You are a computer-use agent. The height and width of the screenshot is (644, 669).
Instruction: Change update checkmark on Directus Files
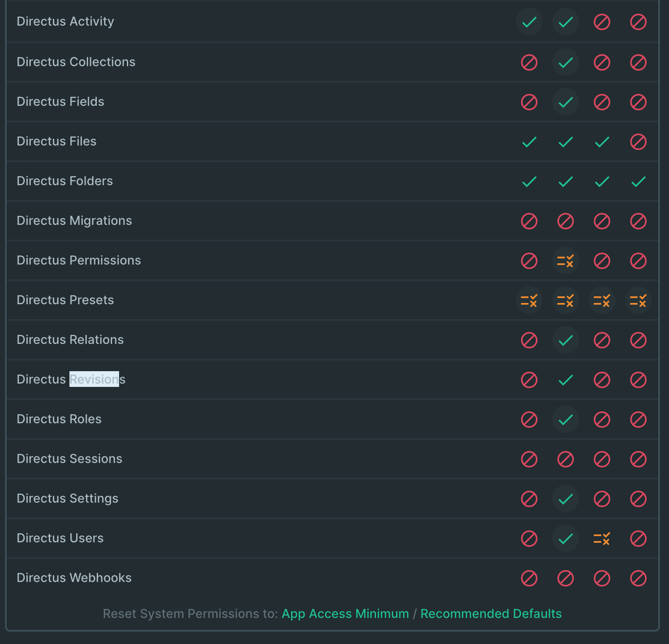(x=602, y=141)
